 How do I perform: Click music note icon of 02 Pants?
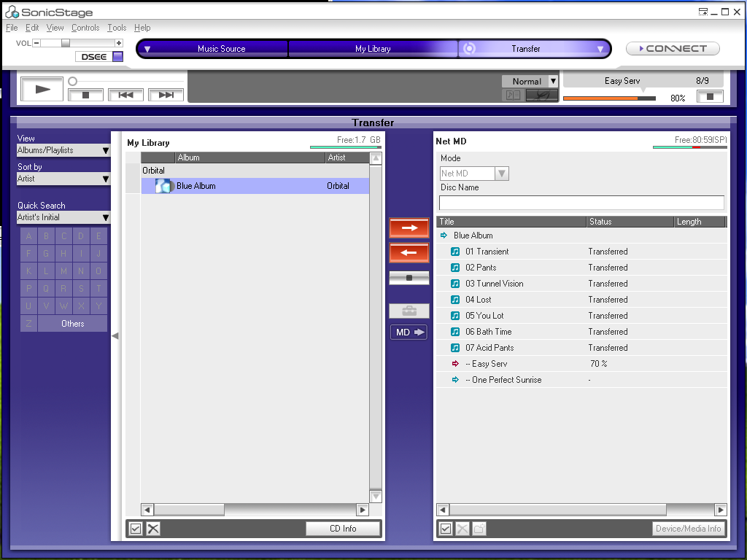(x=455, y=268)
